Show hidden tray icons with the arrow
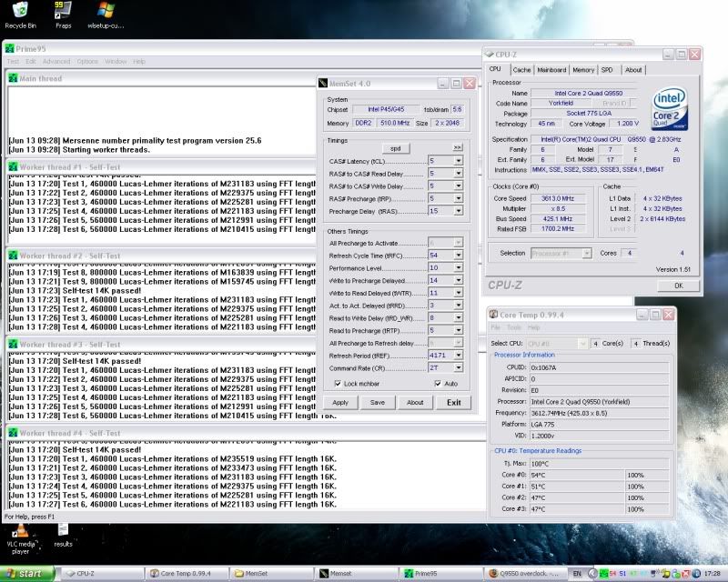This screenshot has width=728, height=582. 592,574
